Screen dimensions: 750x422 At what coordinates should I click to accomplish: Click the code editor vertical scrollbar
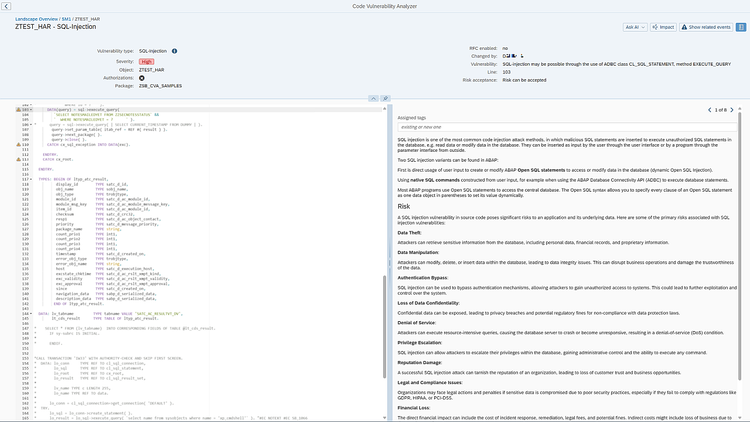385,326
